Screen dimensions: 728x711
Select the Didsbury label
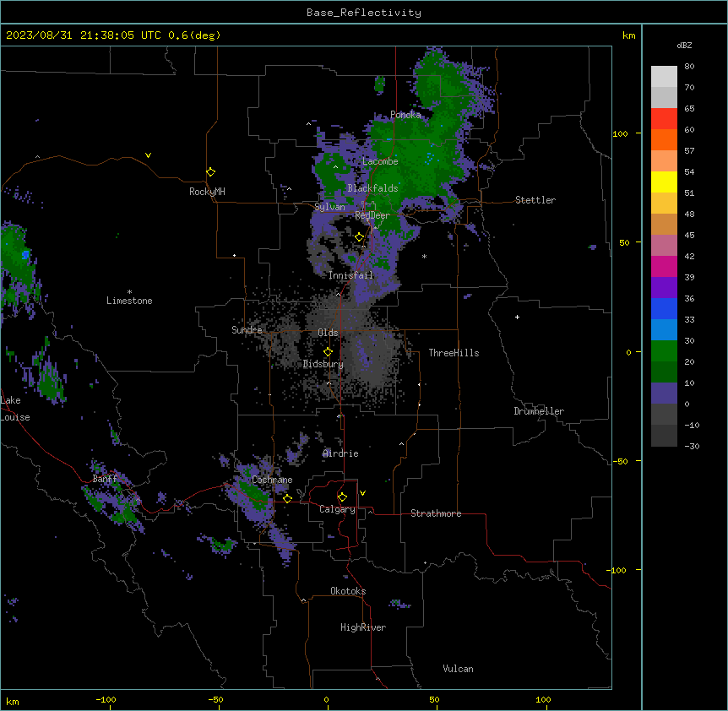(323, 364)
